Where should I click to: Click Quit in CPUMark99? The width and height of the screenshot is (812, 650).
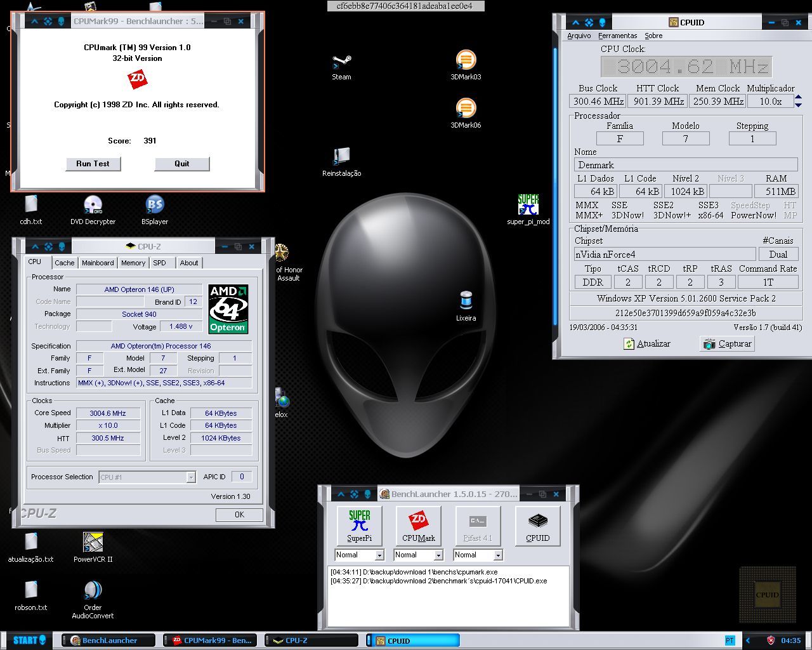(182, 164)
